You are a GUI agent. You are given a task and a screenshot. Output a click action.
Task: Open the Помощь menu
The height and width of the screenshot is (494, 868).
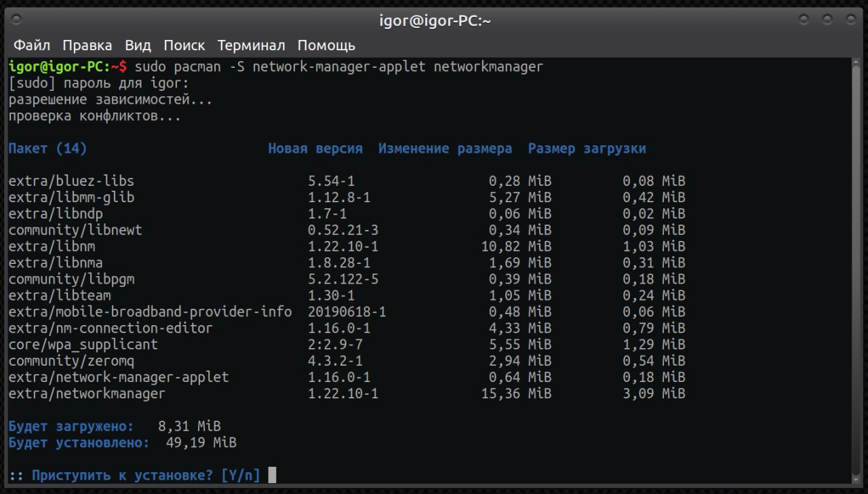(x=326, y=45)
